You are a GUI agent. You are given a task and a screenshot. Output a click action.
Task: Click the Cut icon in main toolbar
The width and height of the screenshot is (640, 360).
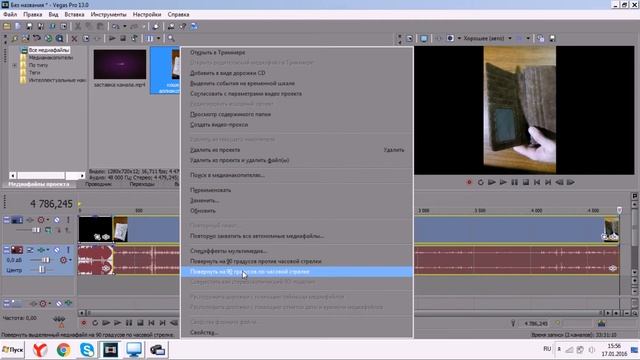click(x=78, y=26)
